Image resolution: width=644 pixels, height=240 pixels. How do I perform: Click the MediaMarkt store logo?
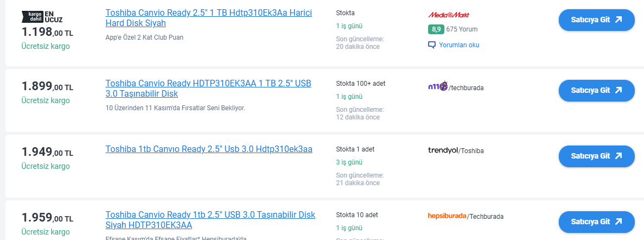(449, 15)
